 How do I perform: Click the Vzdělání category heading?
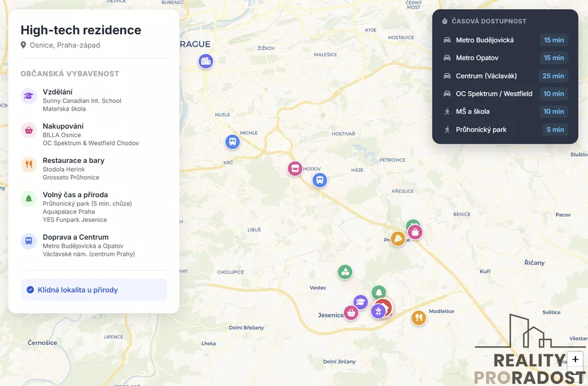(58, 92)
